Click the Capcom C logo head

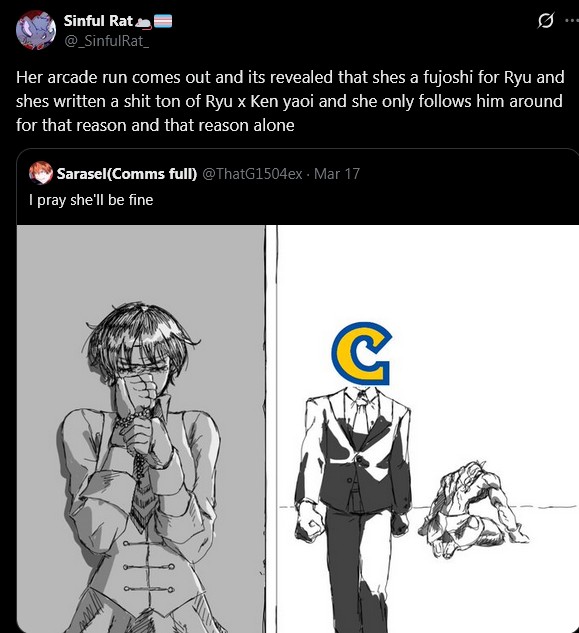click(361, 353)
